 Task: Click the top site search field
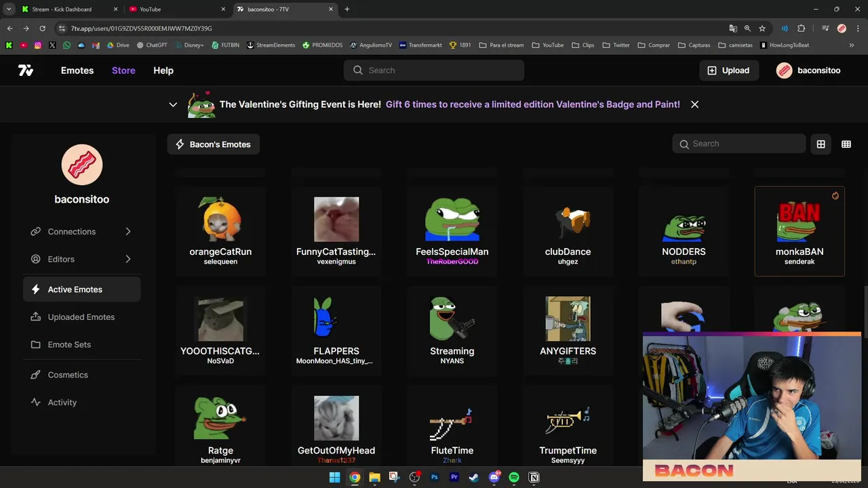click(x=434, y=70)
